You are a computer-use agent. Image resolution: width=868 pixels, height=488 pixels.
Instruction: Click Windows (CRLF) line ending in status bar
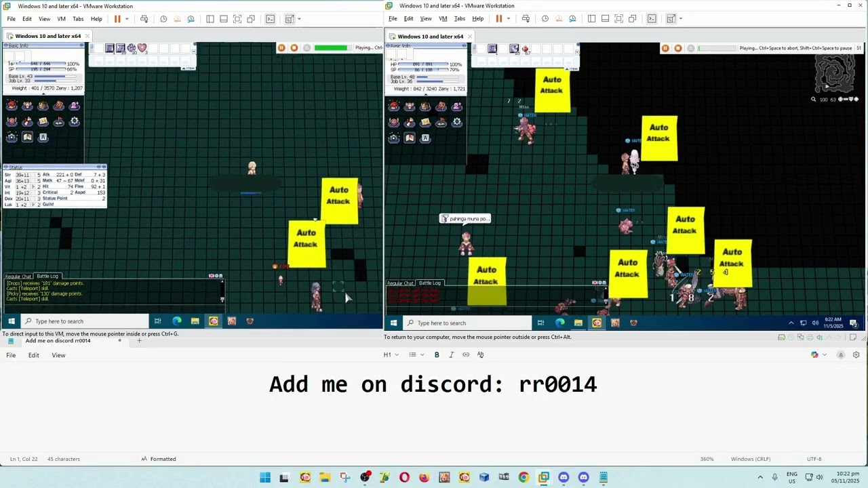751,459
